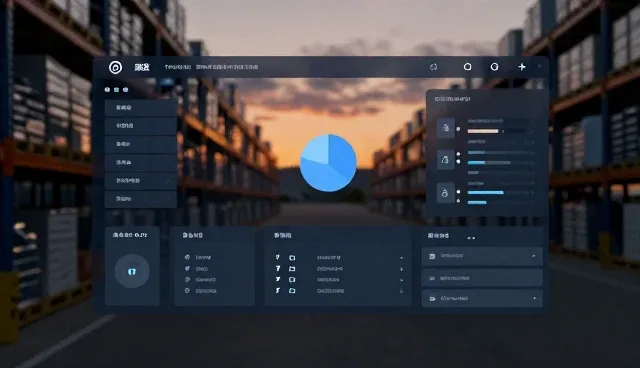Click the light blue slice of the pie chart
Screen dimensions: 640x368
(x=316, y=150)
